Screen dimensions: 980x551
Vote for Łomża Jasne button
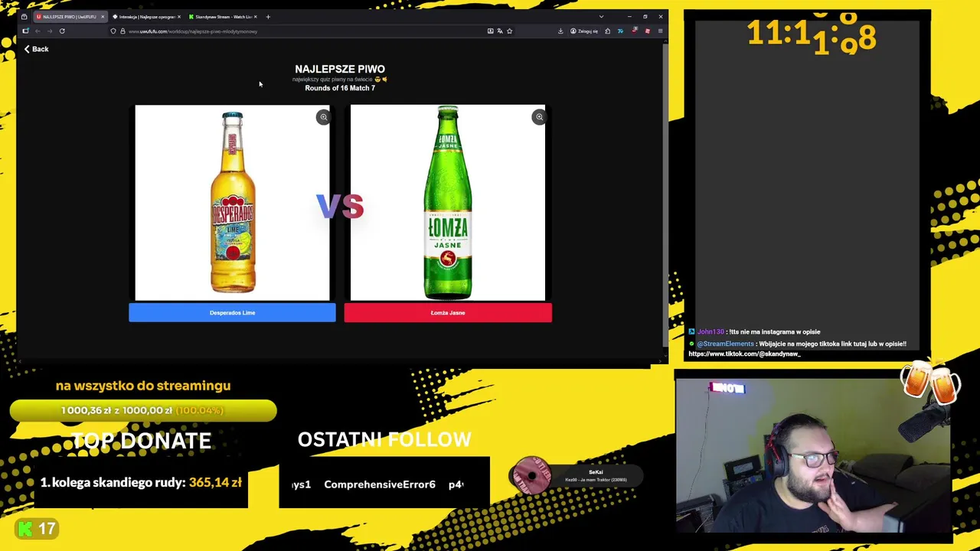(448, 312)
